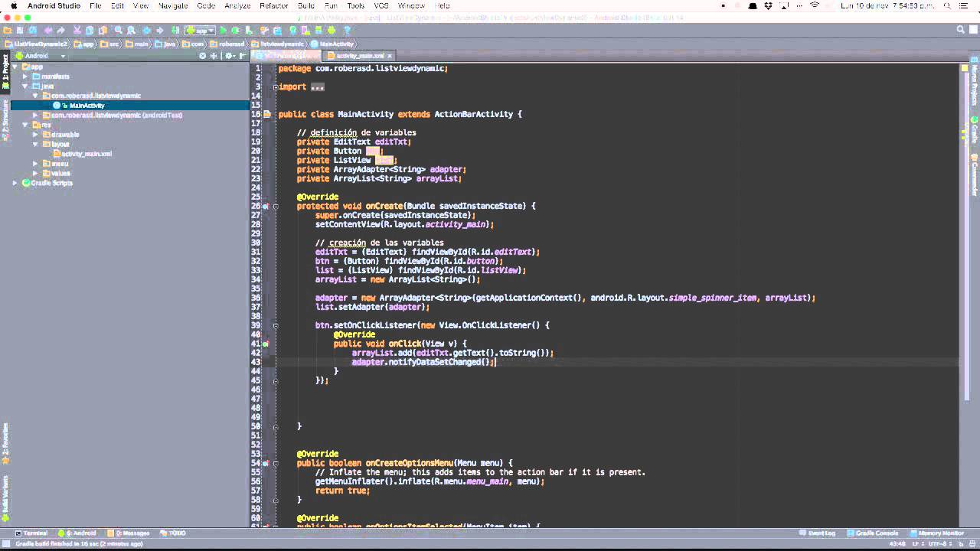
Task: Run the app with green play icon
Action: [223, 31]
